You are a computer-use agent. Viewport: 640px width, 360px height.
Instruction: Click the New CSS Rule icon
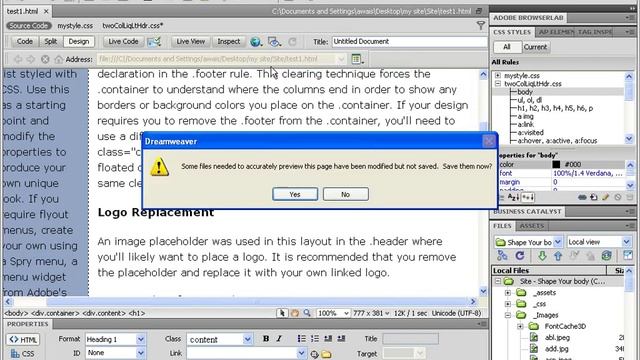click(594, 198)
